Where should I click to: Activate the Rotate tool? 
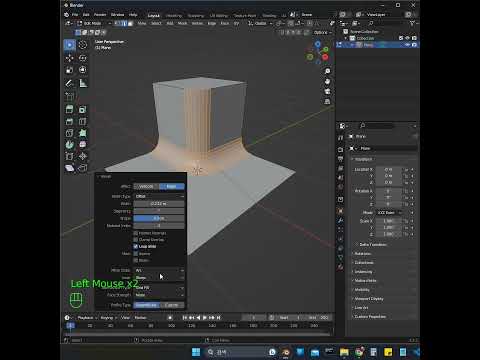click(x=83, y=58)
